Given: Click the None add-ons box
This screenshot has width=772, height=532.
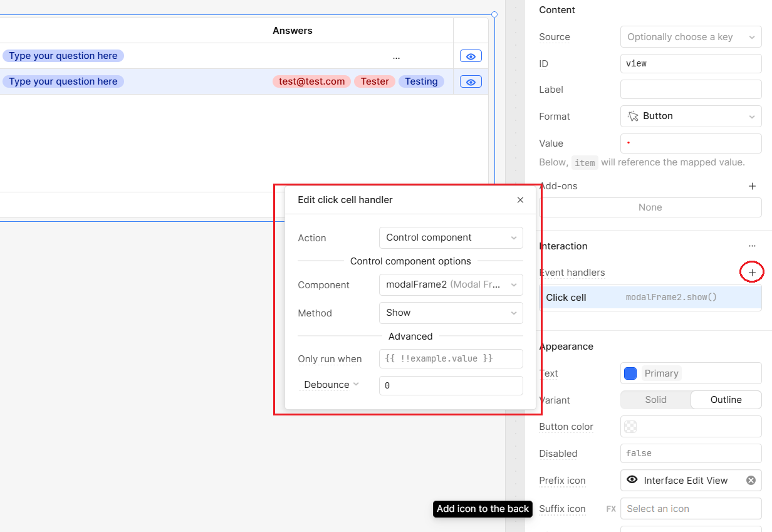Looking at the screenshot, I should tap(650, 207).
